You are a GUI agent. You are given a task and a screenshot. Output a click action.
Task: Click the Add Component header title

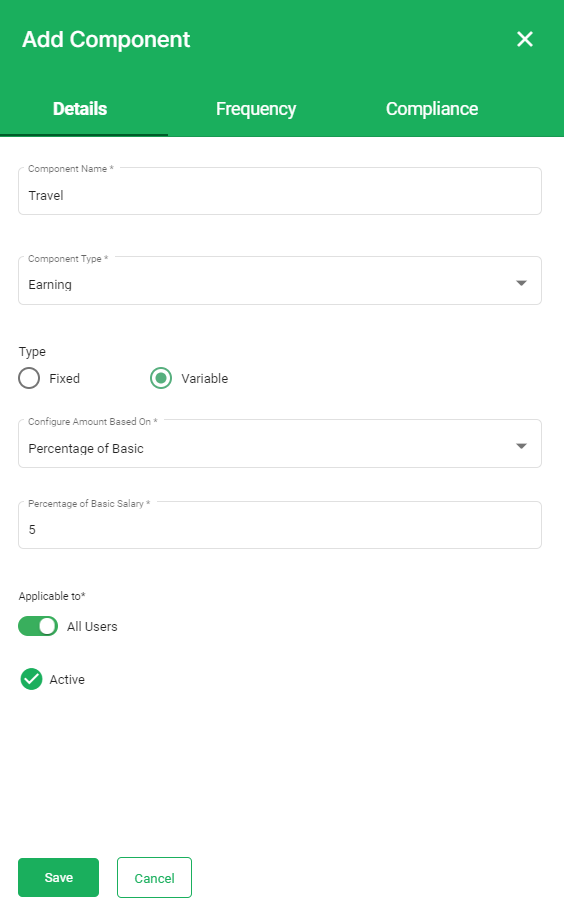pos(106,40)
